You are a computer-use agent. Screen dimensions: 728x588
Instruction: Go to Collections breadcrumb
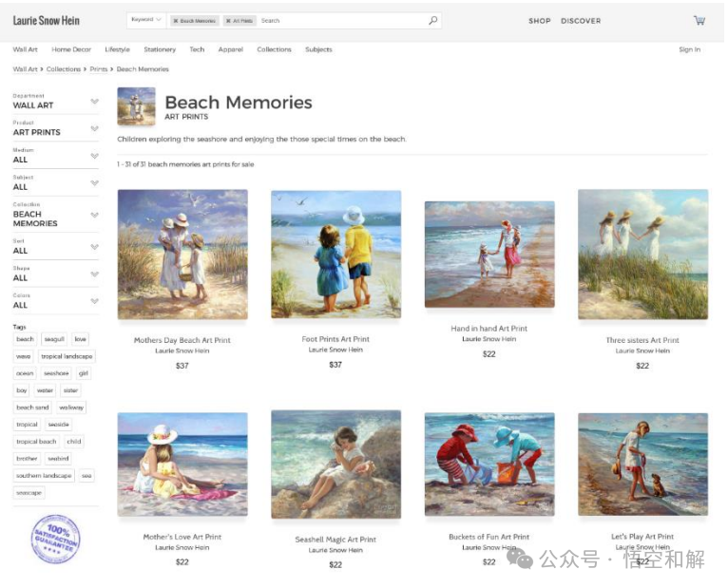point(63,69)
